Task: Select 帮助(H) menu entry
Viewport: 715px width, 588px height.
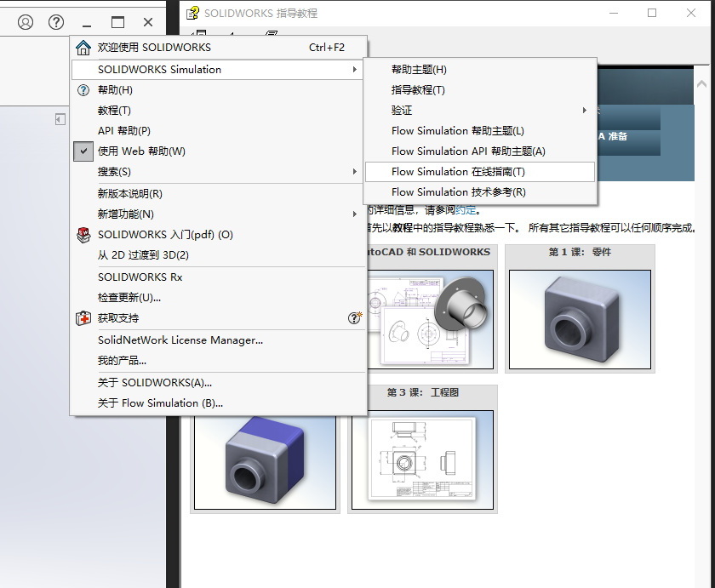Action: click(x=219, y=90)
